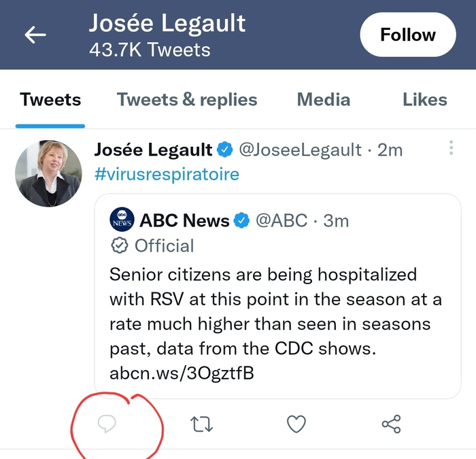
Task: Click the @JoseeLegault handle
Action: coord(301,150)
